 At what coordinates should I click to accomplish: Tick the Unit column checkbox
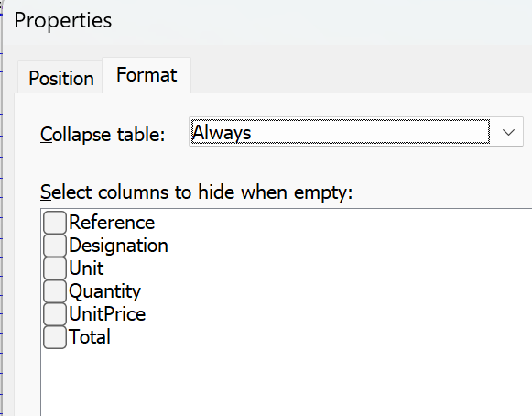point(55,268)
